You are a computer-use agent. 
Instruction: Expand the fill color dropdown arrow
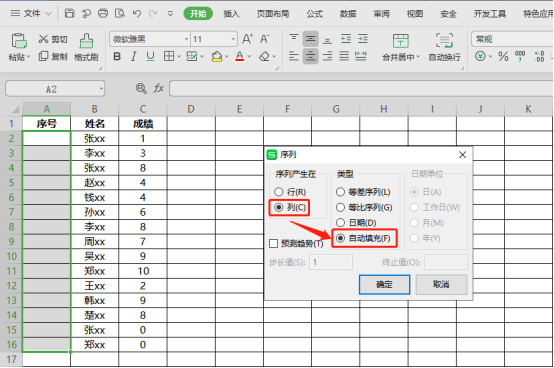[x=226, y=57]
